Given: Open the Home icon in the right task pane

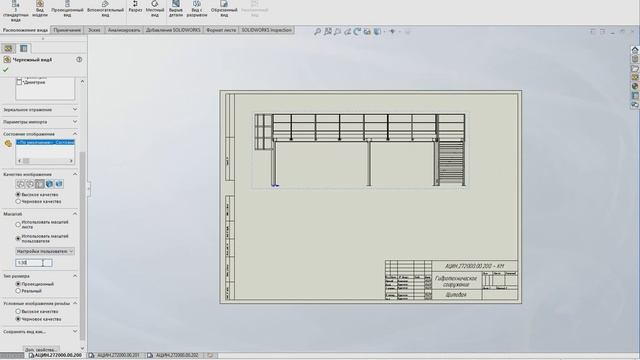Looking at the screenshot, I should point(635,50).
